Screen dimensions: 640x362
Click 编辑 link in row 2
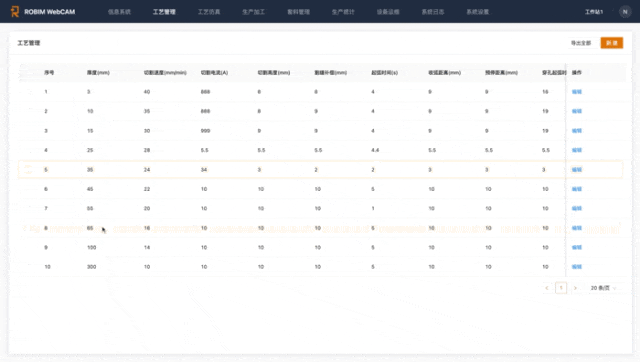pyautogui.click(x=577, y=111)
